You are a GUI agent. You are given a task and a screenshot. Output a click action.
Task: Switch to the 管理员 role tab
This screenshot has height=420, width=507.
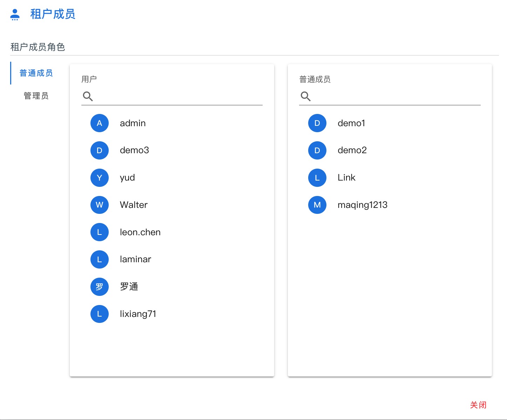pyautogui.click(x=36, y=96)
